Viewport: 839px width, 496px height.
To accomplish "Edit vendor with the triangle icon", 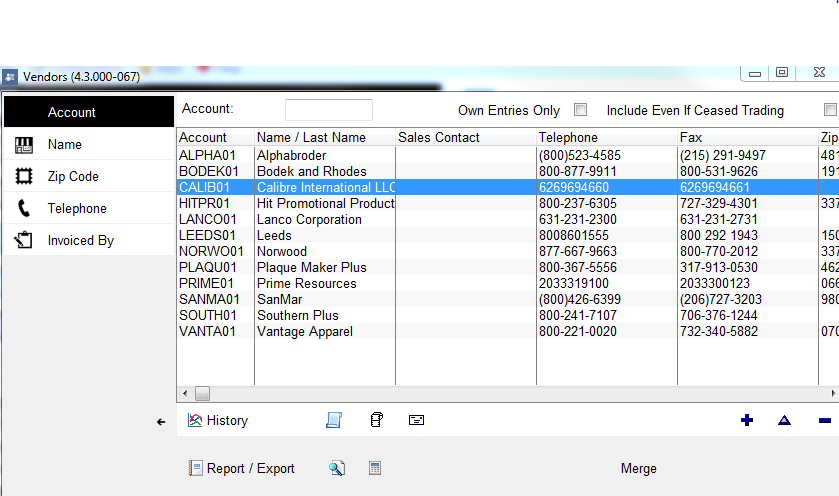I will pos(784,420).
